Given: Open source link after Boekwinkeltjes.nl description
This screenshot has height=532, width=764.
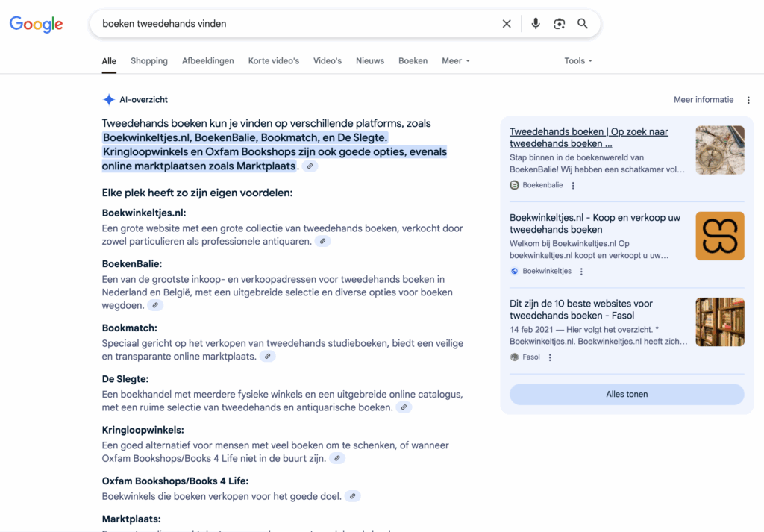Looking at the screenshot, I should [322, 241].
